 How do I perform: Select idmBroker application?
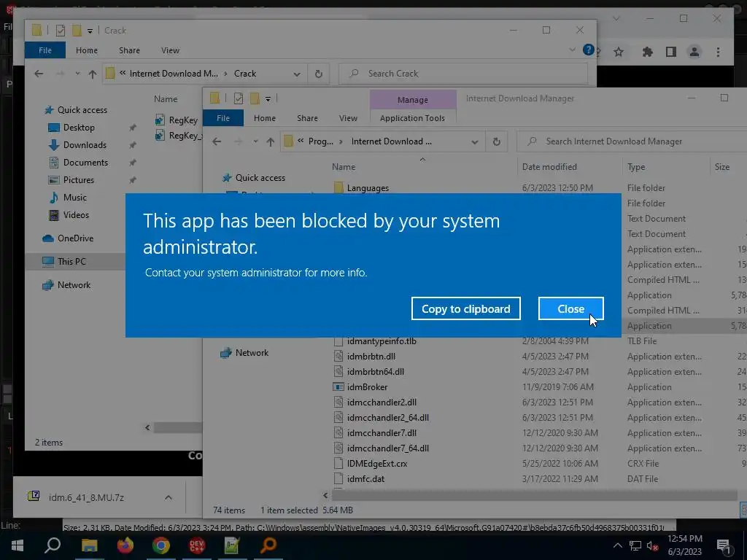(368, 387)
